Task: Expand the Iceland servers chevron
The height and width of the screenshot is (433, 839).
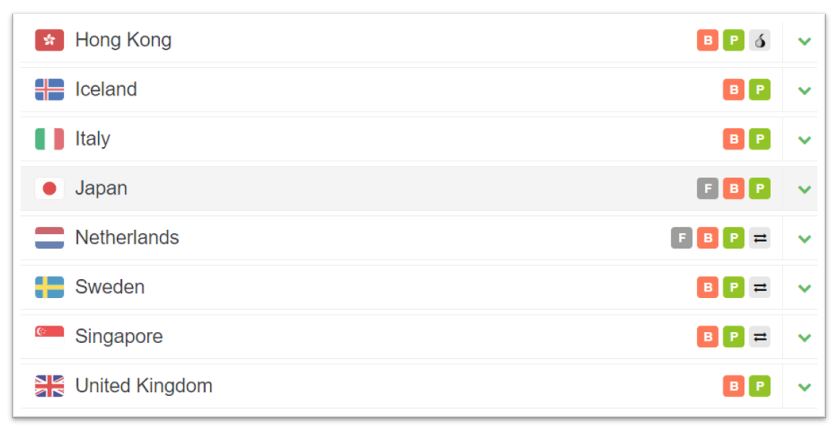Action: coord(804,90)
